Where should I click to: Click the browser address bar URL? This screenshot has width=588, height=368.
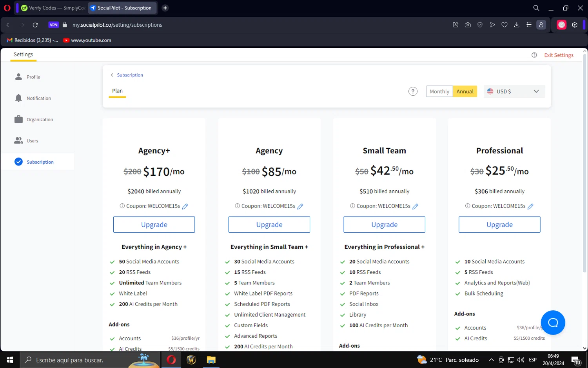tap(117, 25)
